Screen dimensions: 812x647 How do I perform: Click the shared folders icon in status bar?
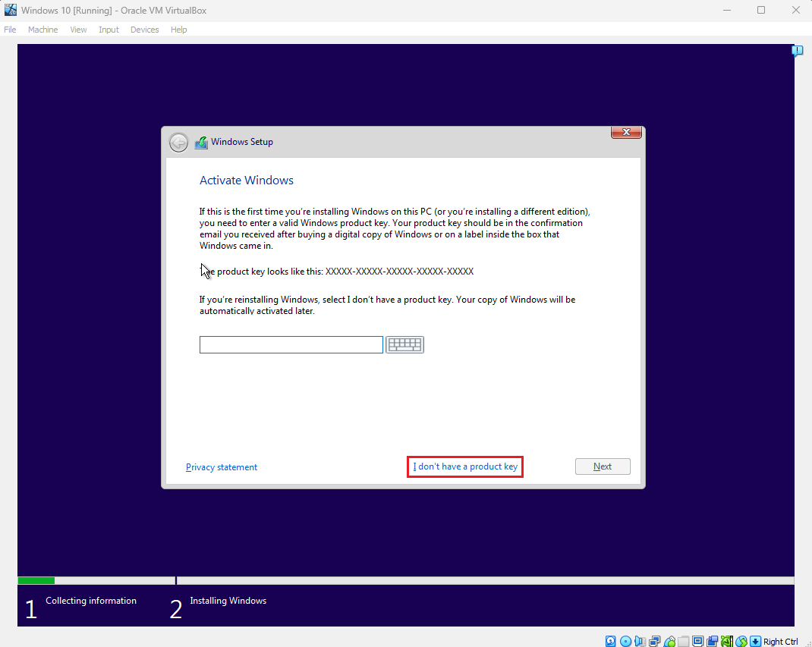(x=684, y=641)
